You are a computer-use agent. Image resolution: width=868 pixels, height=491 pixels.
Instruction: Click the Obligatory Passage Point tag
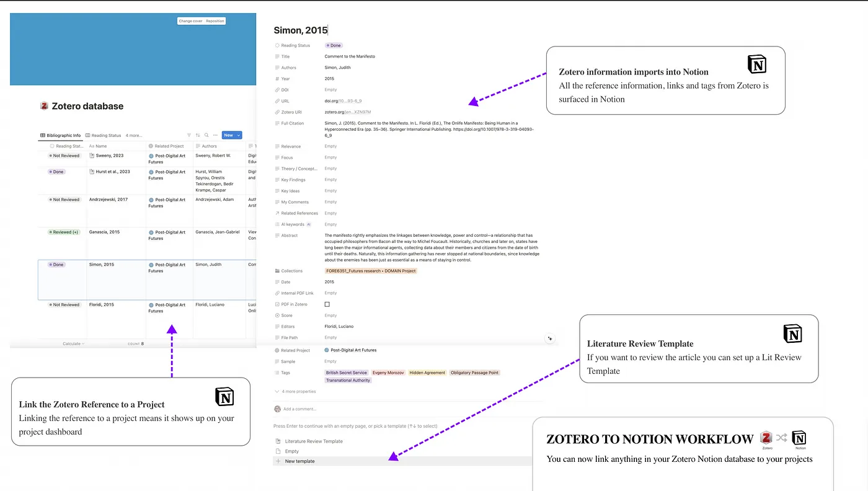click(x=474, y=373)
